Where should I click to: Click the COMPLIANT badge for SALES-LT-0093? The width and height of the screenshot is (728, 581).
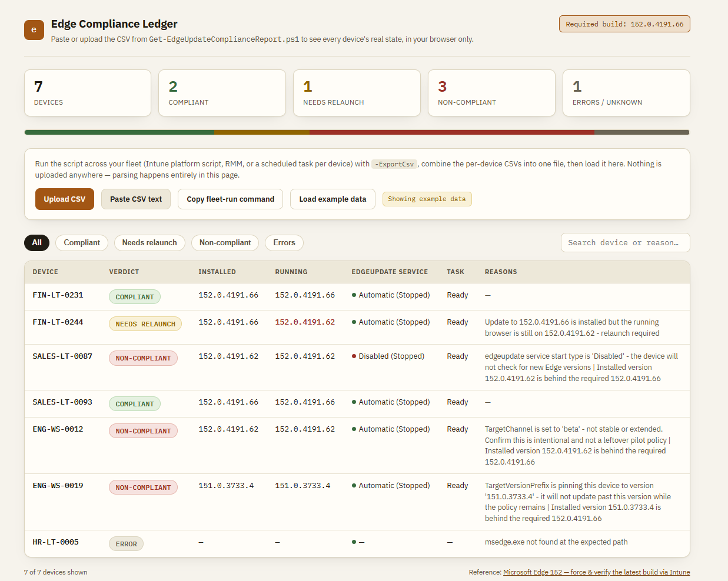[135, 404]
